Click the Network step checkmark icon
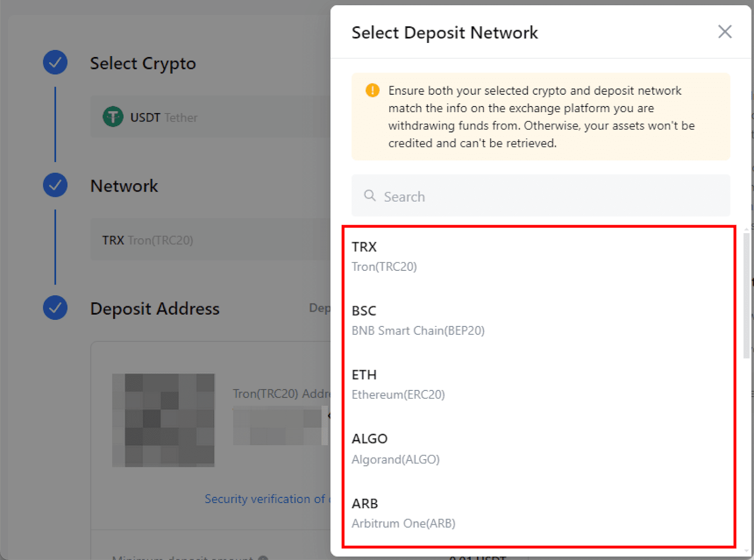 point(55,185)
